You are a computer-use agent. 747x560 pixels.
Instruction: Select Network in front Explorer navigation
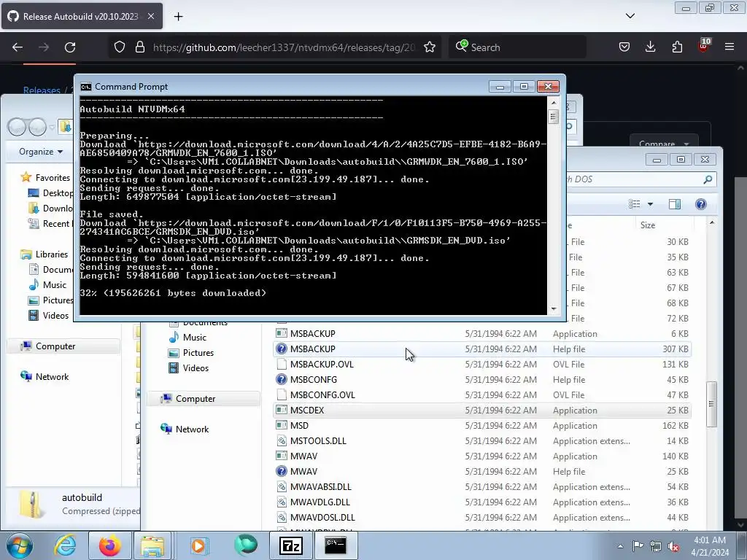tap(192, 429)
